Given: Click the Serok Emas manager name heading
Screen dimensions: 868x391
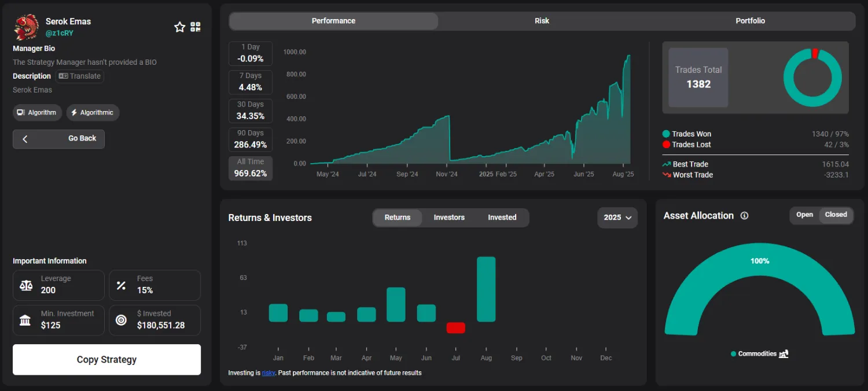Looking at the screenshot, I should (68, 21).
